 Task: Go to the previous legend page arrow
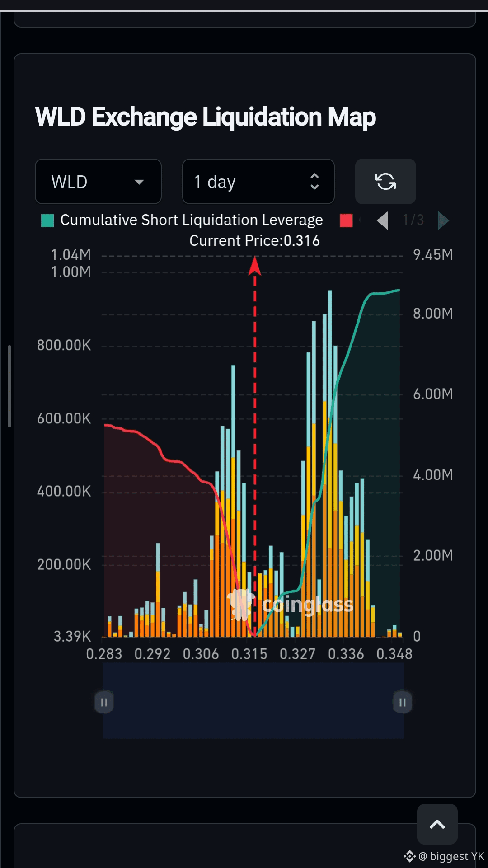click(x=382, y=221)
